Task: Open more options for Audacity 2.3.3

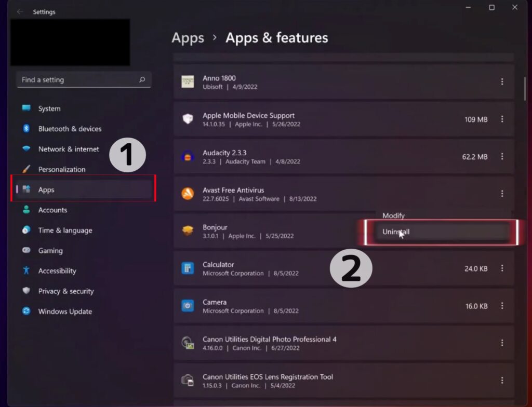Action: pyautogui.click(x=502, y=156)
